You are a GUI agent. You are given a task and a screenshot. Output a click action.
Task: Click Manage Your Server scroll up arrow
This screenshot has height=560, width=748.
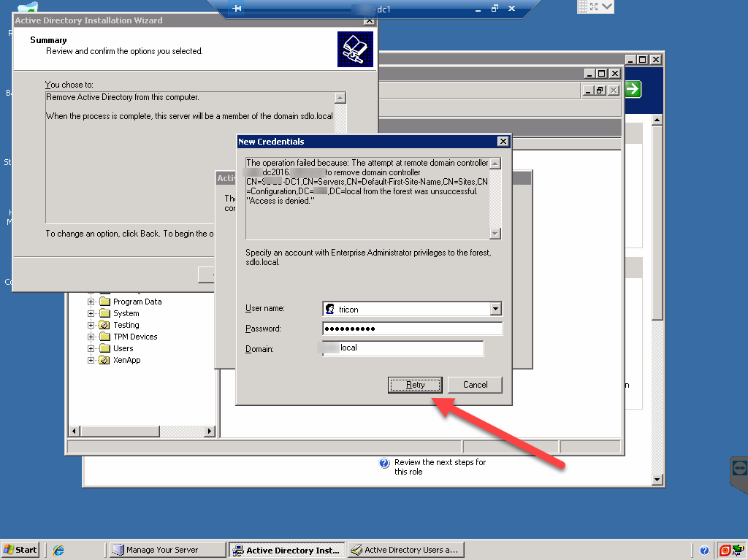point(657,120)
